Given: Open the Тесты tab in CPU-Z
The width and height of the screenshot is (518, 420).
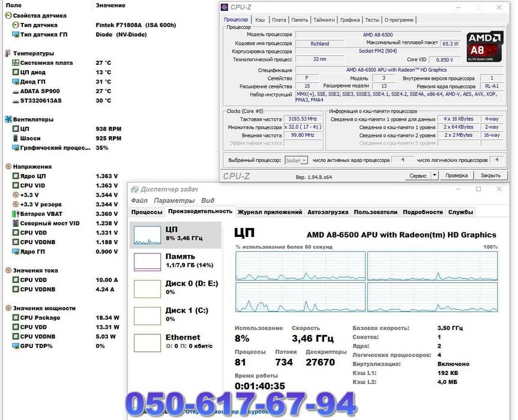Looking at the screenshot, I should coord(372,20).
